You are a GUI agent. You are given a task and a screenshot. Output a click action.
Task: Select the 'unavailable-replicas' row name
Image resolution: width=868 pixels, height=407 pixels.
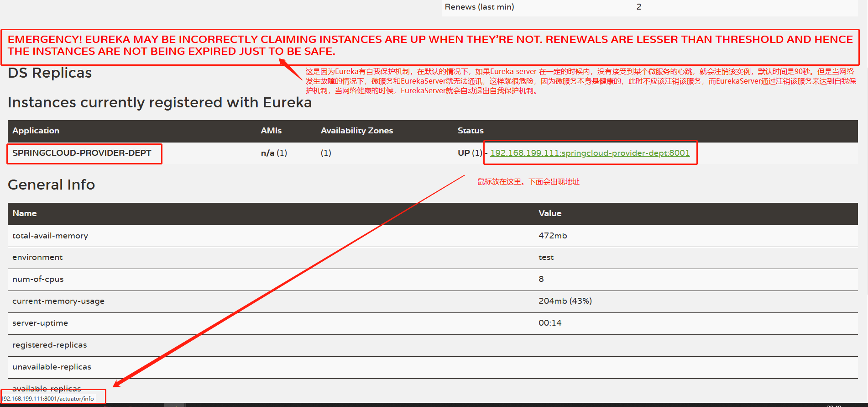click(x=52, y=367)
